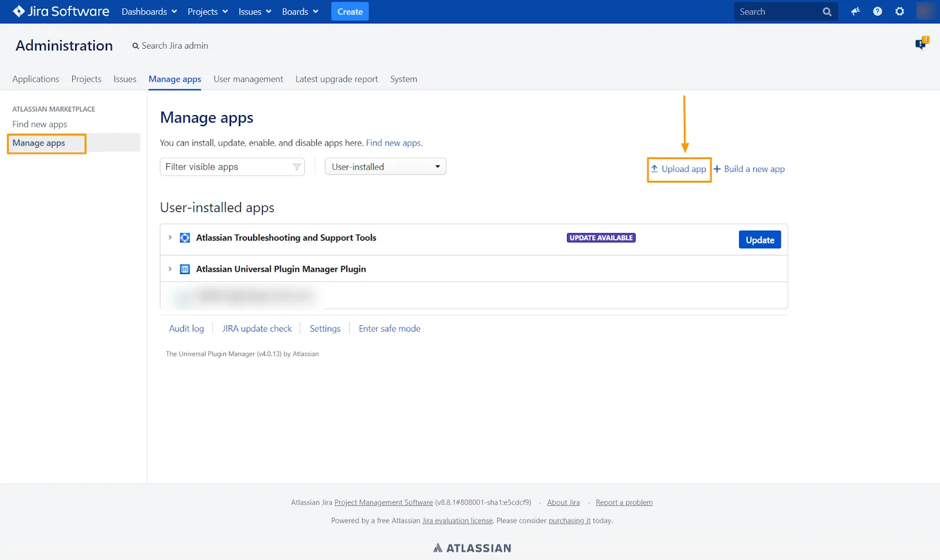The height and width of the screenshot is (560, 940).
Task: Open the Issues dropdown in top bar
Action: click(255, 12)
